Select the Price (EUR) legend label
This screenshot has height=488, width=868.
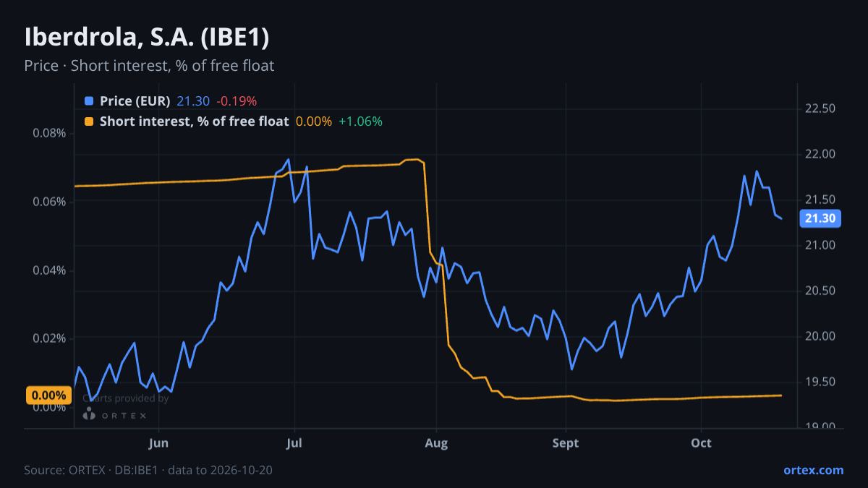(135, 100)
